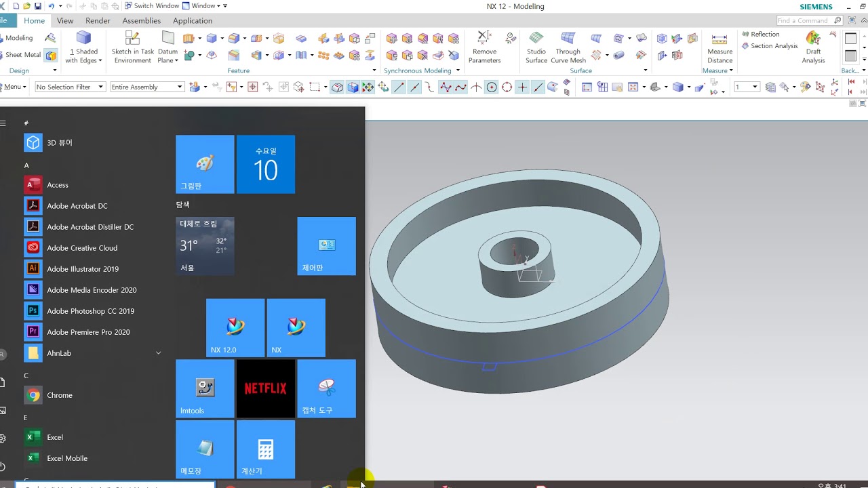Open the 메모장 notepad tile

[205, 449]
